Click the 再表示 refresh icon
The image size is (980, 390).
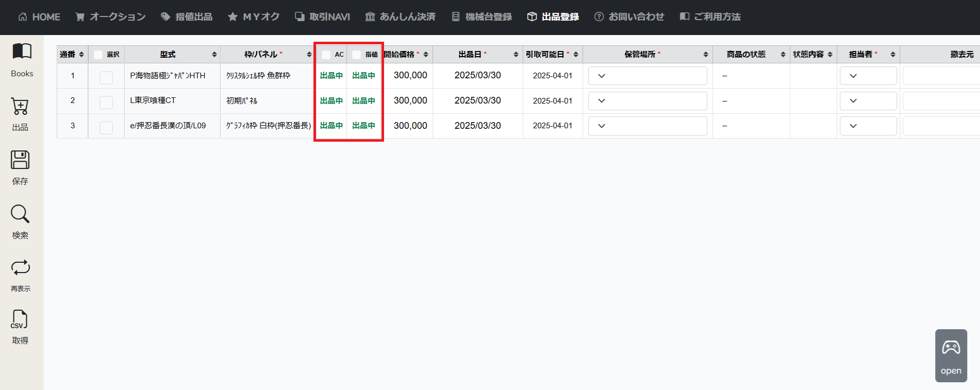tap(20, 267)
